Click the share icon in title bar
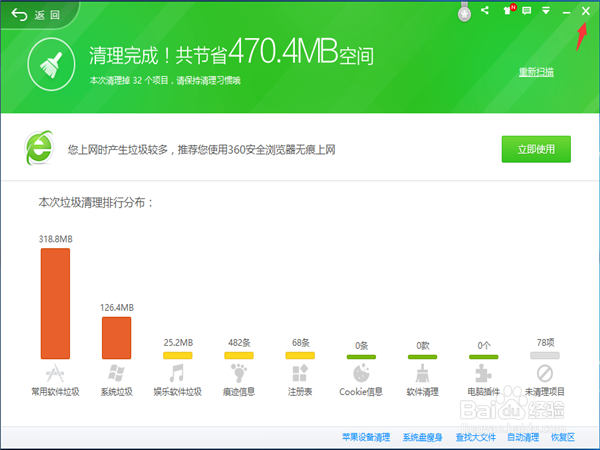 pyautogui.click(x=485, y=10)
